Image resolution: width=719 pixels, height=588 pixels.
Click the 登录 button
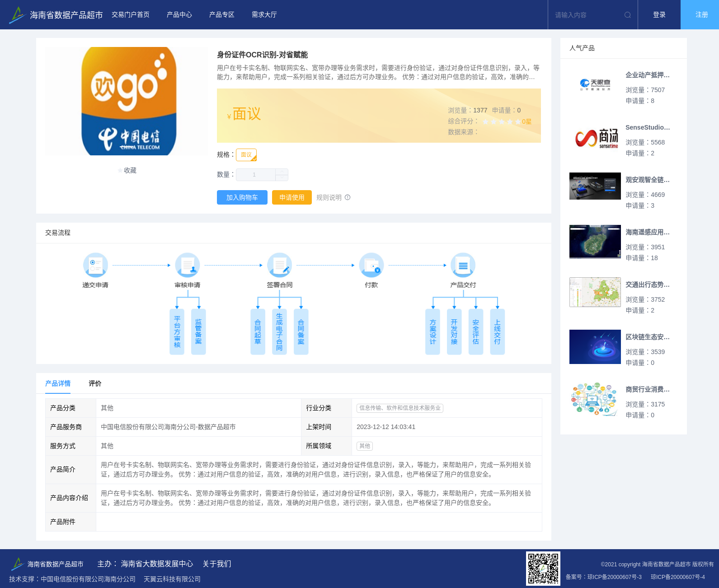coord(659,15)
